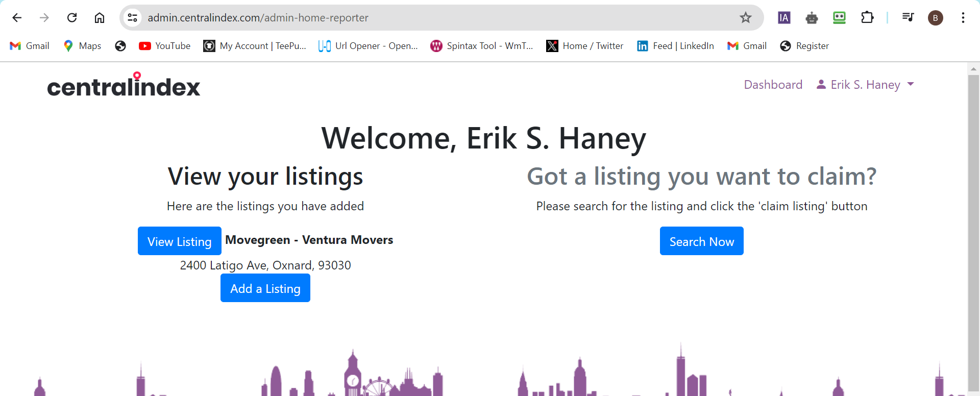The height and width of the screenshot is (396, 980).
Task: Open the IA extension icon
Action: [x=784, y=18]
